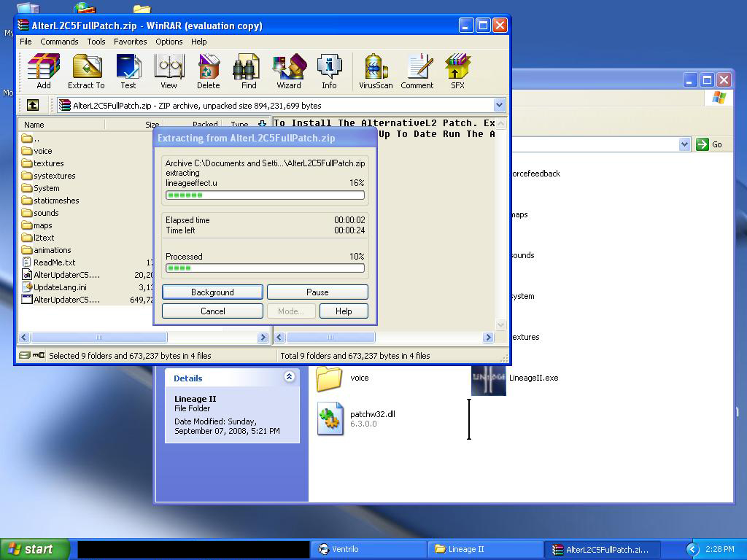Launch the WinRAR Wizard
747x560 pixels.
(289, 71)
